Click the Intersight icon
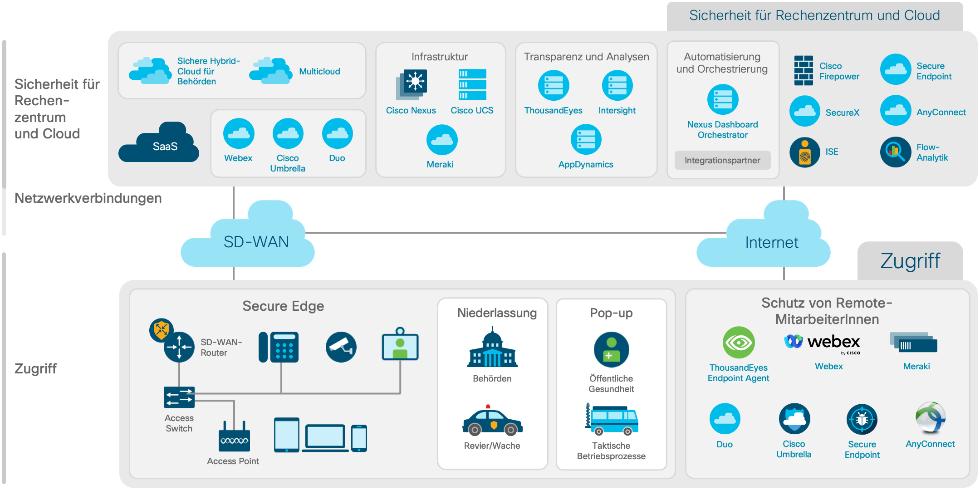The height and width of the screenshot is (490, 980). 617,85
